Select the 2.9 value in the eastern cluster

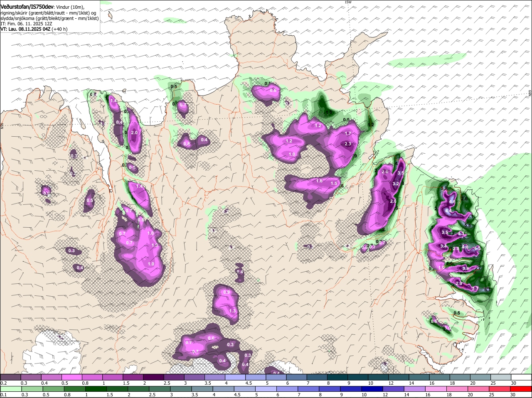pos(459,283)
